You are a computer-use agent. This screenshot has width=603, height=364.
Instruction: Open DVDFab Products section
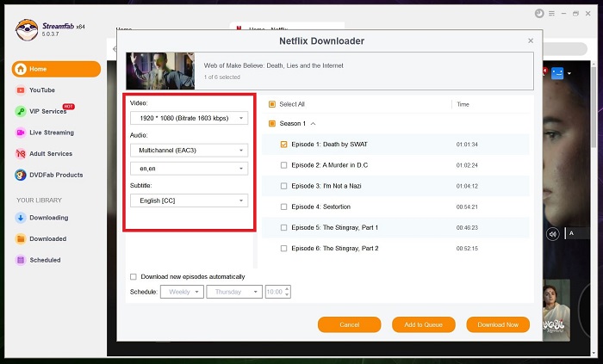tap(56, 175)
